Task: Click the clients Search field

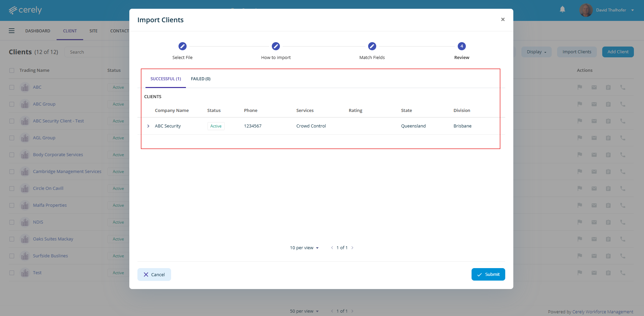Action: coord(97,52)
